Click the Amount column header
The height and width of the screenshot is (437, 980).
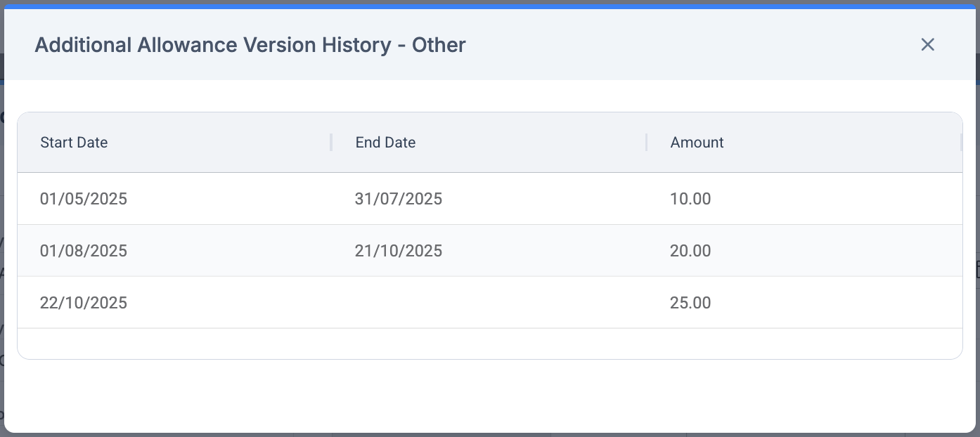coord(697,143)
